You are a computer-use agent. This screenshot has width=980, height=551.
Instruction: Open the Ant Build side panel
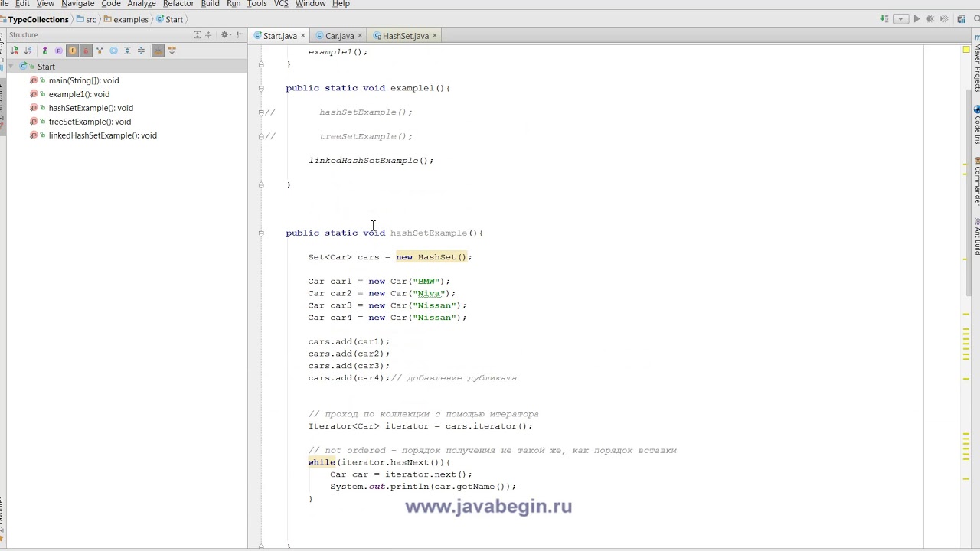pyautogui.click(x=976, y=237)
